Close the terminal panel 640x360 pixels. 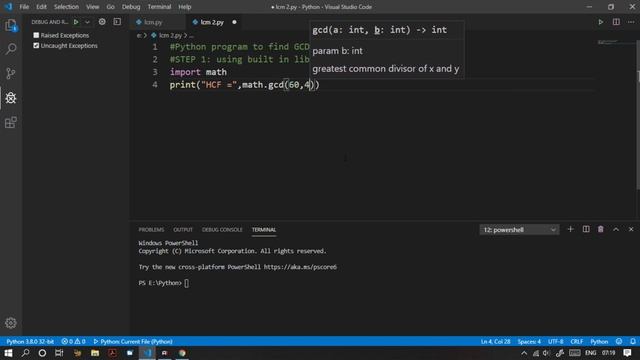pyautogui.click(x=631, y=229)
